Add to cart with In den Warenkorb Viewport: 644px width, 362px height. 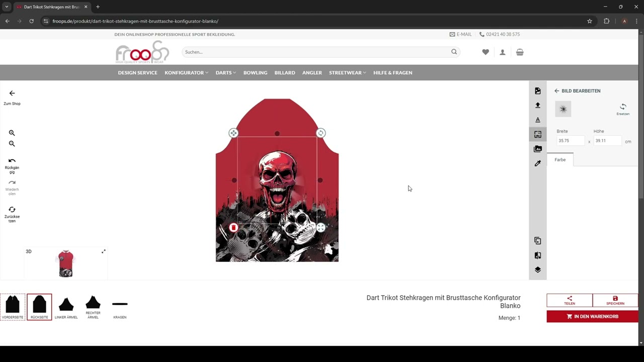coord(592,316)
